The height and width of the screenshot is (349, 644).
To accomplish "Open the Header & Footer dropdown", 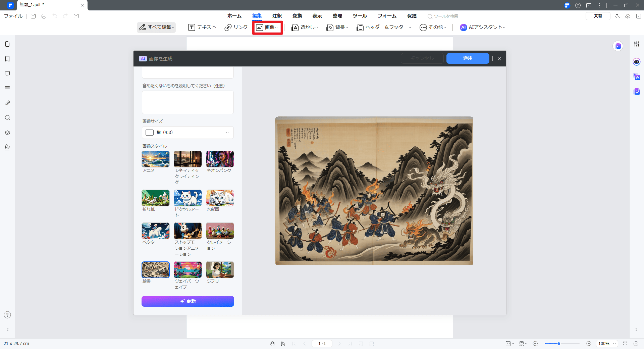I will pos(384,28).
